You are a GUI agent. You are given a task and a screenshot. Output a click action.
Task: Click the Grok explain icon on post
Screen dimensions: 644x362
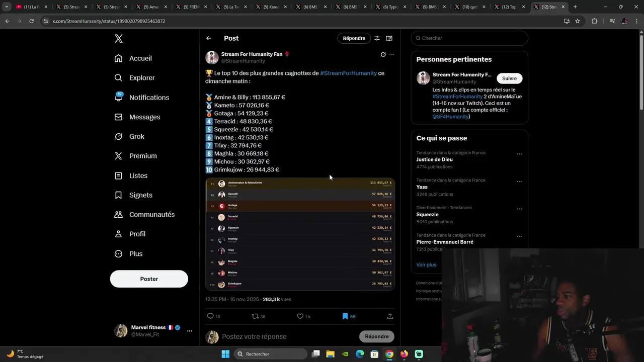click(x=383, y=54)
